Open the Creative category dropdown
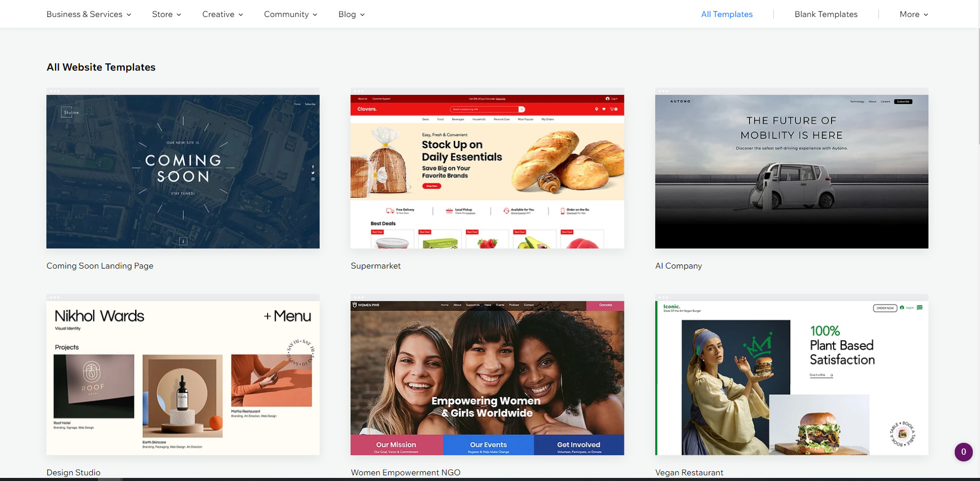This screenshot has height=481, width=980. [222, 14]
